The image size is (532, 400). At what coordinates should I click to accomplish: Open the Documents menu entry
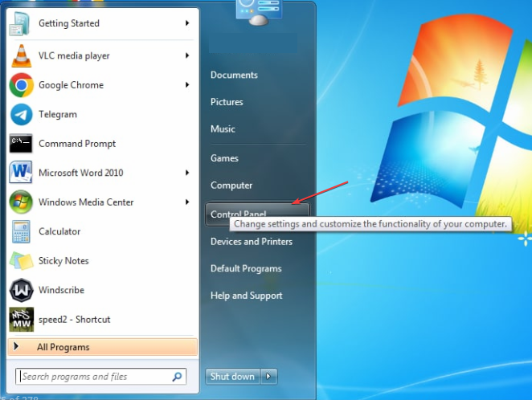[234, 75]
